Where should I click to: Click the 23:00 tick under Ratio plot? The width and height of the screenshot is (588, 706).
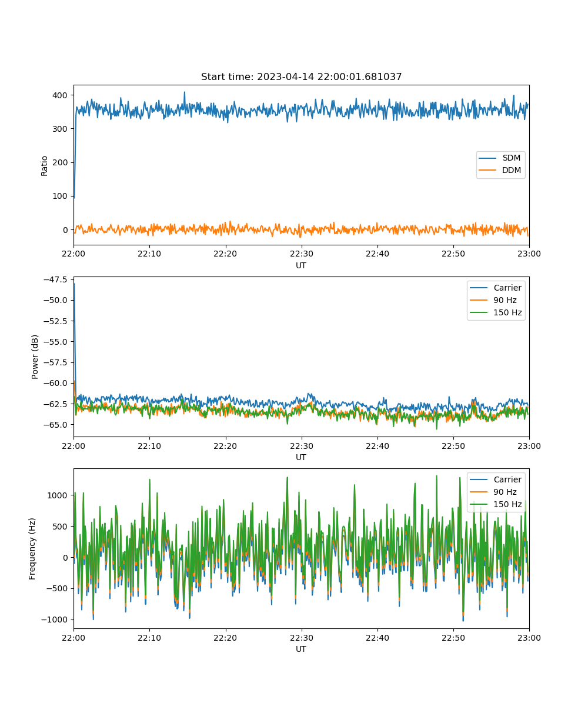pyautogui.click(x=529, y=254)
